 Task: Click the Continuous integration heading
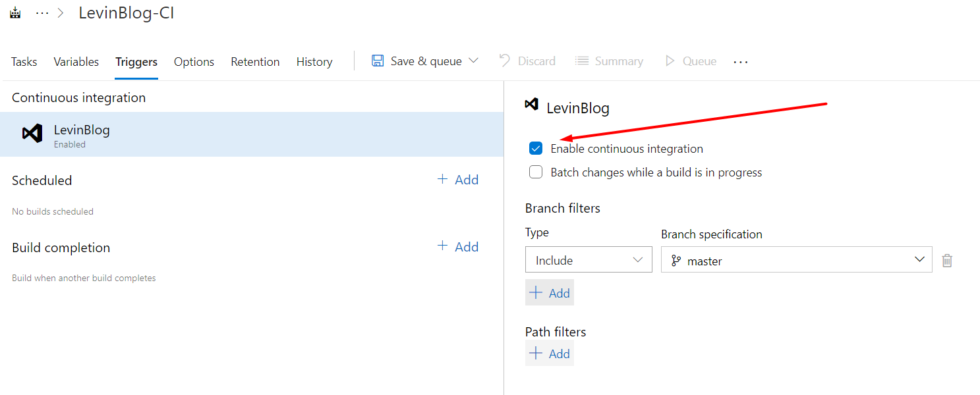coord(79,97)
